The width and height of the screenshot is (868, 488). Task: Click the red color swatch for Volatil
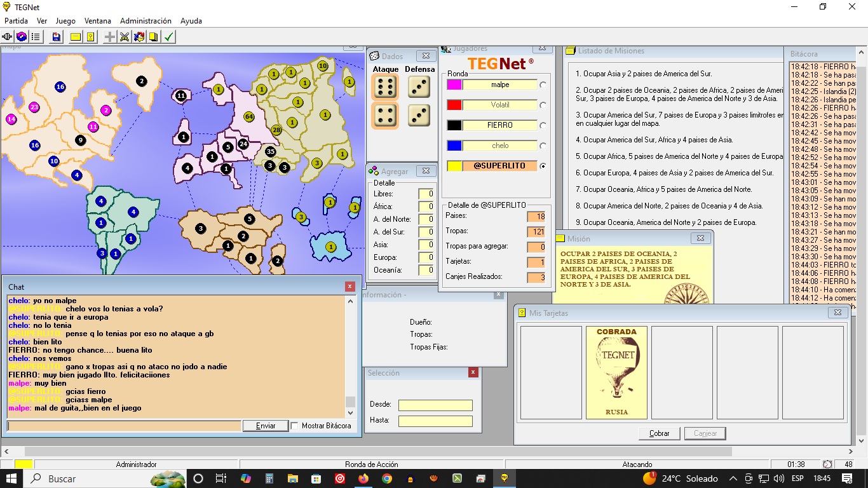pyautogui.click(x=454, y=105)
